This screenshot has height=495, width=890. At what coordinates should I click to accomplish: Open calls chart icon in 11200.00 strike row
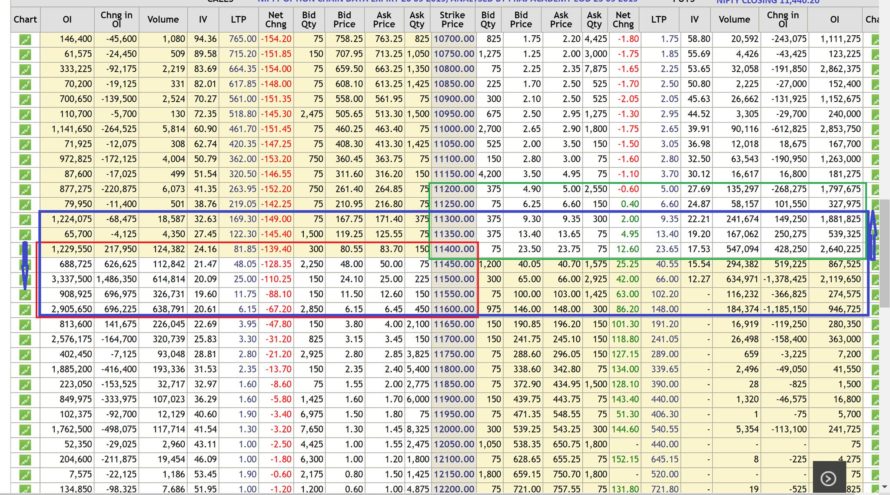25,190
